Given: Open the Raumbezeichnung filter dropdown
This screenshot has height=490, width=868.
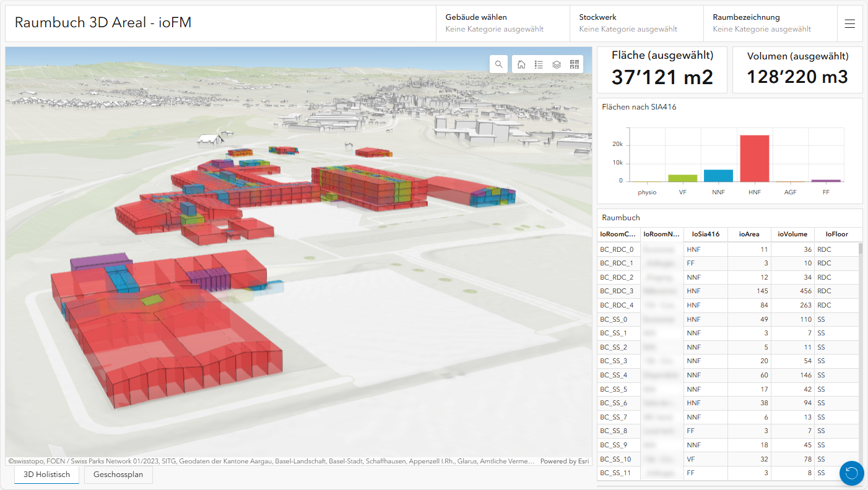Looking at the screenshot, I should tap(770, 24).
